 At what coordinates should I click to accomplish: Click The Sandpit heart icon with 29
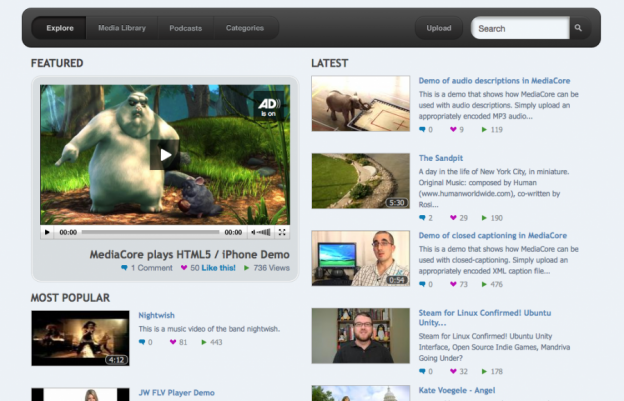(453, 218)
